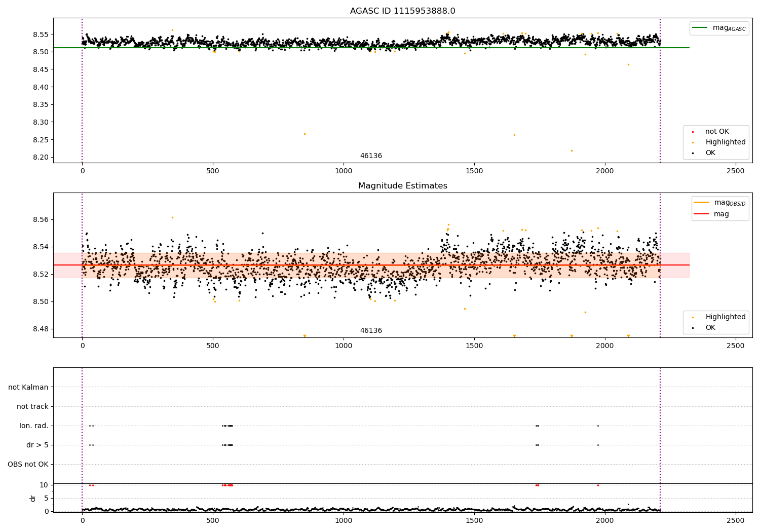Click the 8.56 tick in Magnitude Estimates

click(41, 220)
